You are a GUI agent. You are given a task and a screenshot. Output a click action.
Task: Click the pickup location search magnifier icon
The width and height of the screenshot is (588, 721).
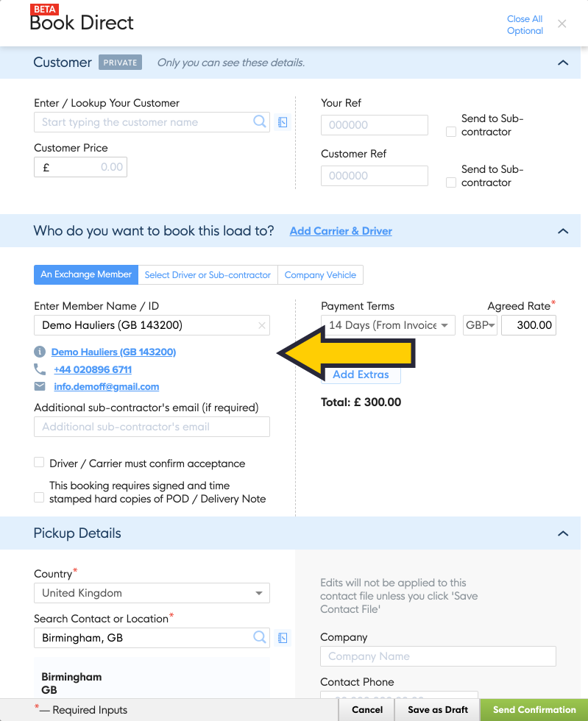point(260,637)
